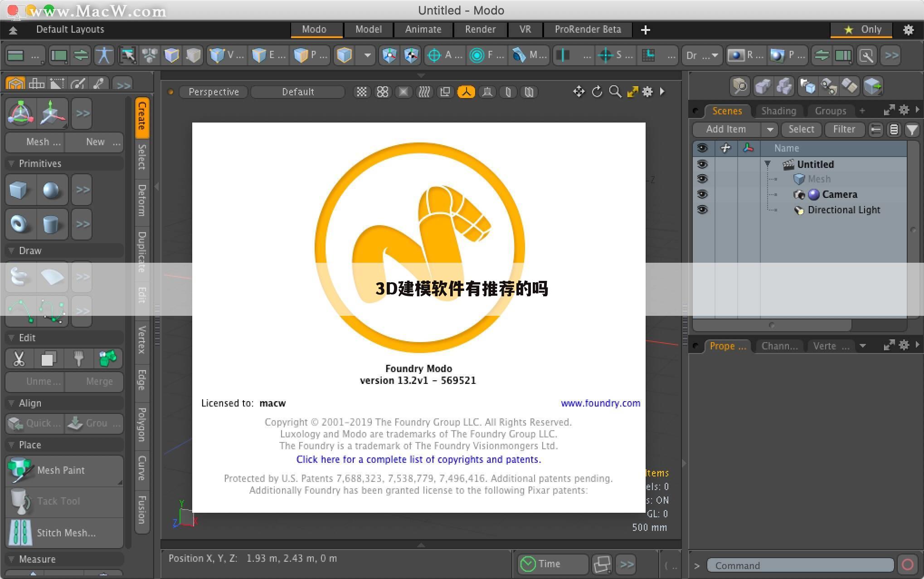The height and width of the screenshot is (579, 924).
Task: Pick the Cylinder primitive tool
Action: point(51,224)
